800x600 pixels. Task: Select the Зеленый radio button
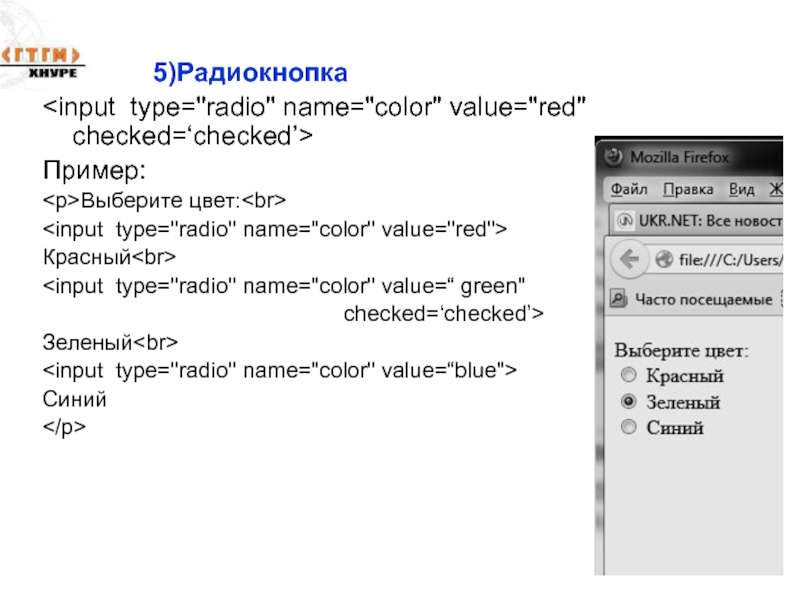628,402
